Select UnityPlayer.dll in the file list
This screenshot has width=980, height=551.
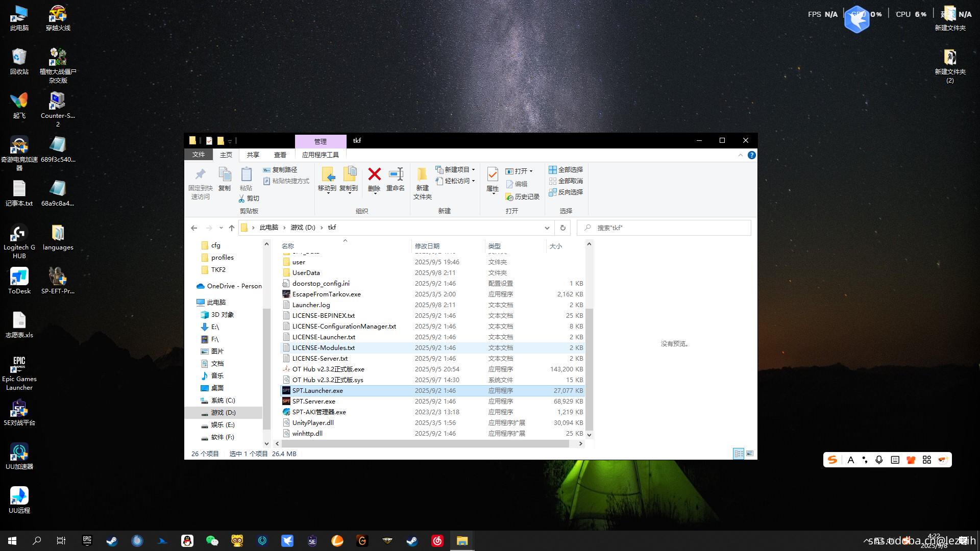[x=432, y=423]
